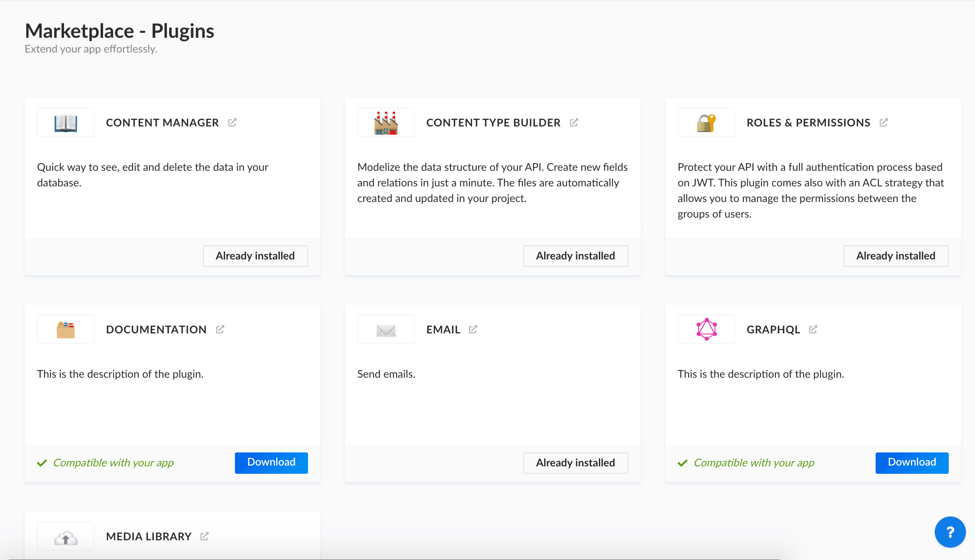The width and height of the screenshot is (975, 560).
Task: Click Content Type Builder description text
Action: pos(492,183)
